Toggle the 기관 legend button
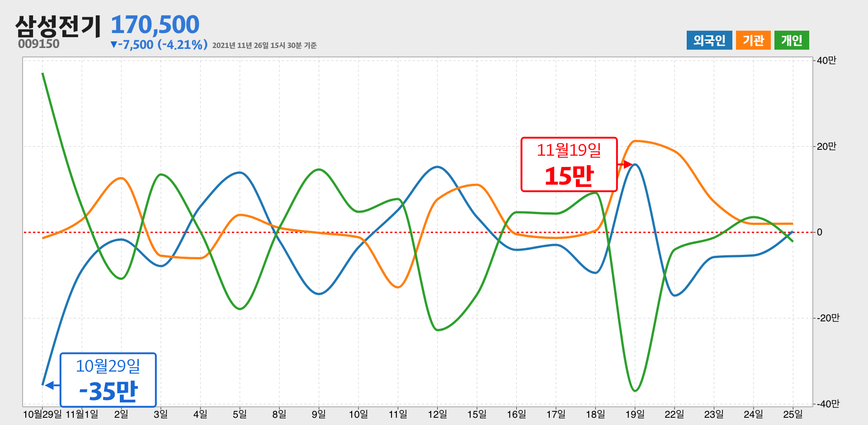 tap(753, 40)
